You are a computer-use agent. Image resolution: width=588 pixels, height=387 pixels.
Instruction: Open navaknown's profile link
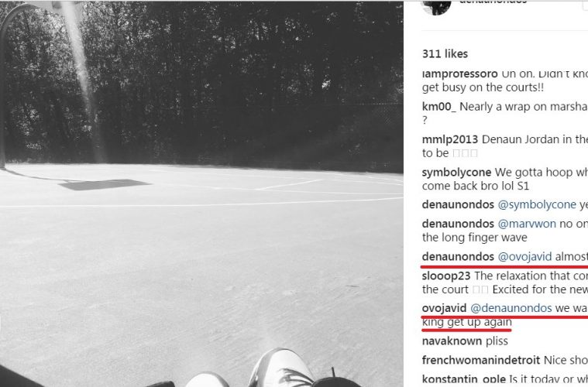click(452, 341)
